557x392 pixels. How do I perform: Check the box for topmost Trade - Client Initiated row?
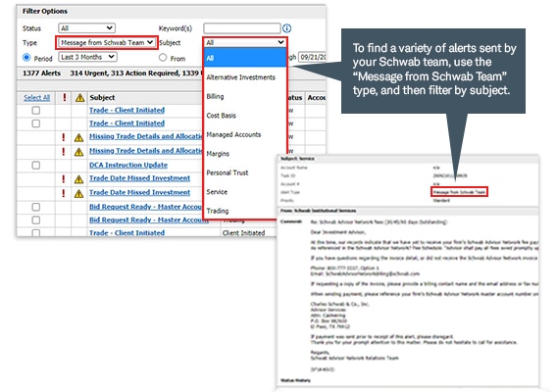(x=36, y=111)
